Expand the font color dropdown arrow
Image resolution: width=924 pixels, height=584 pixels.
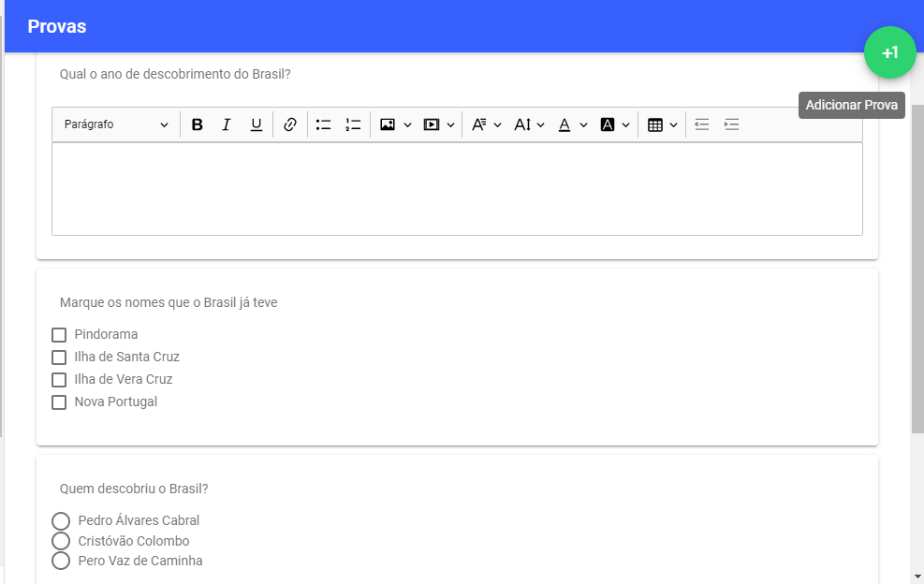click(583, 124)
